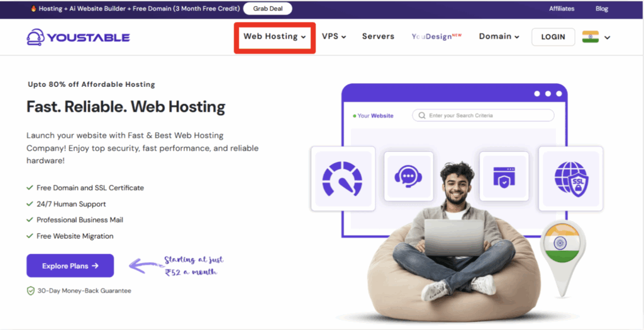Click the checkmark next to Professional Business Mail
Screen dimensions: 644x330
click(30, 220)
